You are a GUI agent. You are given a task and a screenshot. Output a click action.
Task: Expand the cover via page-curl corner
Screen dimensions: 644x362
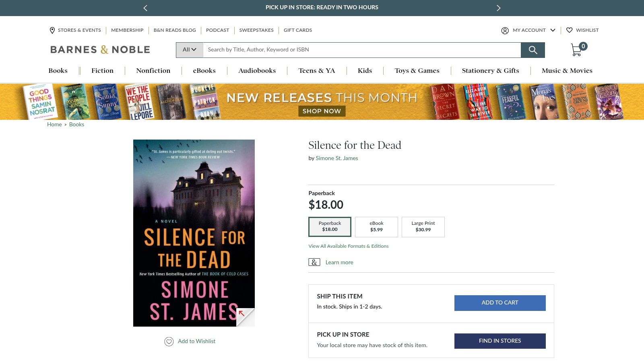coord(246,317)
